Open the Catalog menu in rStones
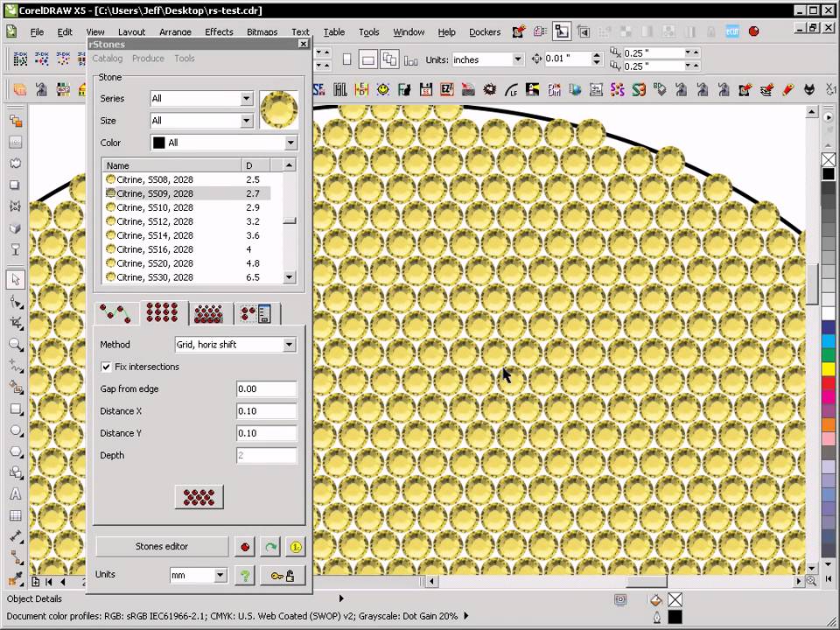This screenshot has width=840, height=630. (x=108, y=59)
